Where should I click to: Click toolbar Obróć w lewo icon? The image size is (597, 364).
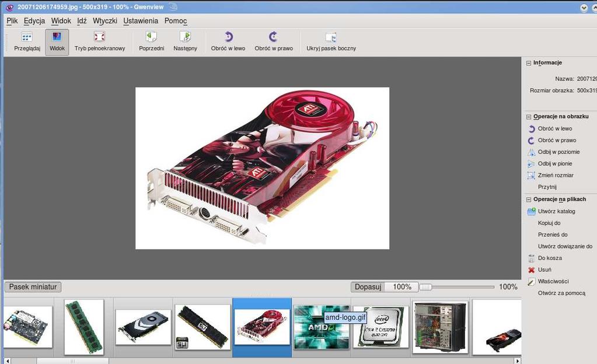(x=228, y=37)
